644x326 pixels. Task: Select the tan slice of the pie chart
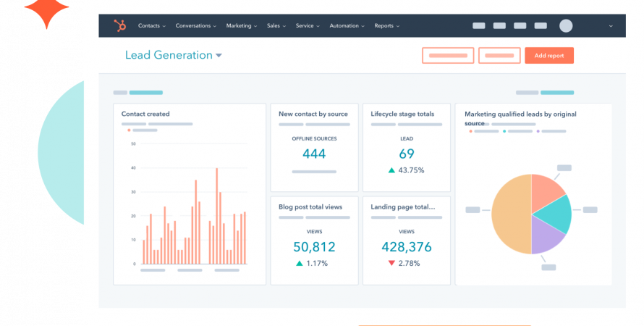pyautogui.click(x=512, y=214)
